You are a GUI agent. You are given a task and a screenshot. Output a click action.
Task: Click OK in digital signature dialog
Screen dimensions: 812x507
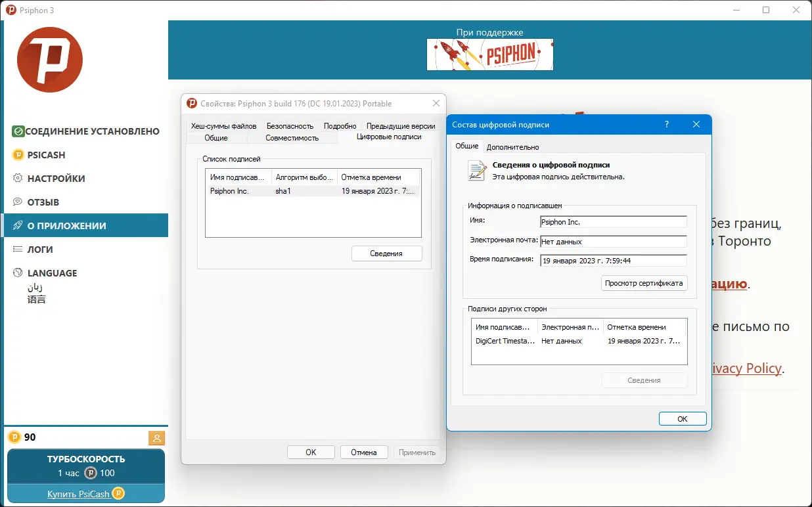click(x=683, y=419)
